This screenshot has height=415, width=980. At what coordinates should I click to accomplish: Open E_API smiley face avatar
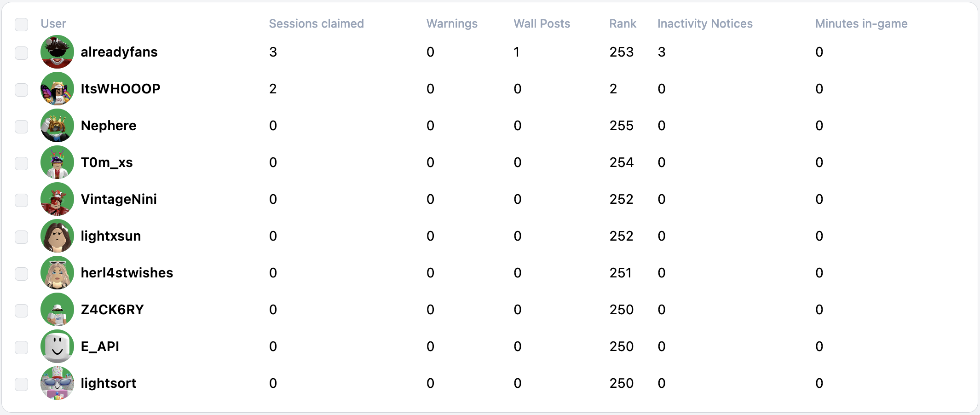coord(57,346)
